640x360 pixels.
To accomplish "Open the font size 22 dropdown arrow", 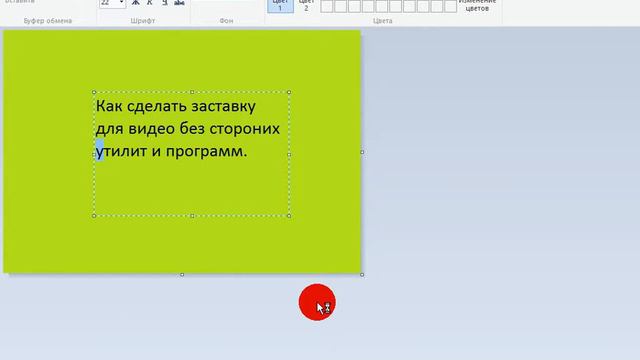I will coord(121,3).
